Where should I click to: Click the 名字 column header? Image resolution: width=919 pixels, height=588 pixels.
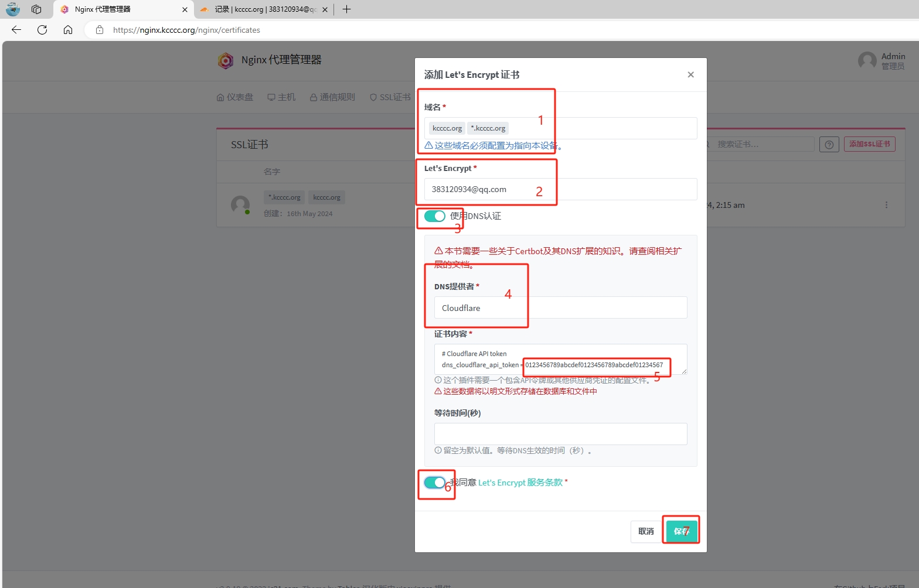[x=272, y=172]
